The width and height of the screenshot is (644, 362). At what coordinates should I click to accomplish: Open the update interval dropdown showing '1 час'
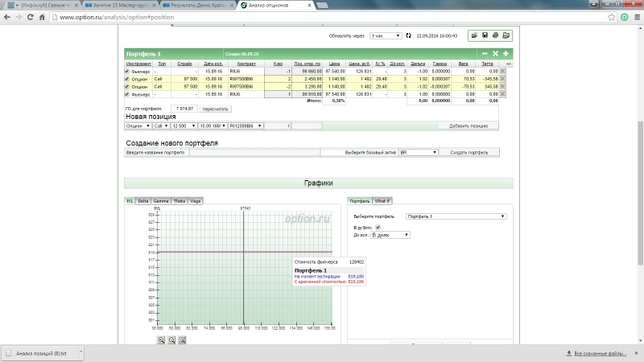pyautogui.click(x=386, y=35)
